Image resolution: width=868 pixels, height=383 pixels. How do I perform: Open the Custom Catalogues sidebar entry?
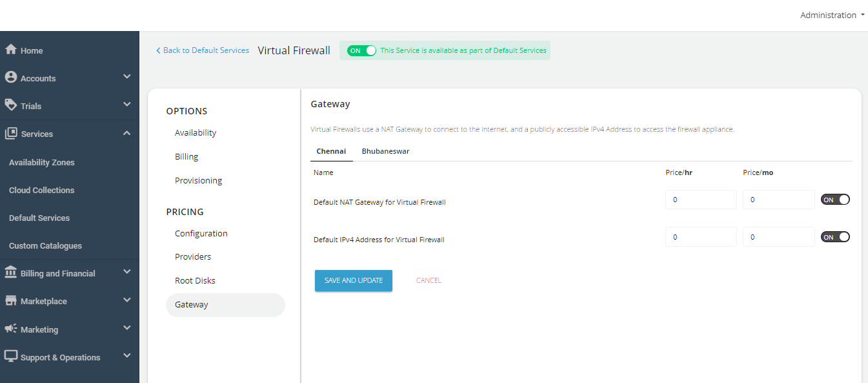pos(45,245)
